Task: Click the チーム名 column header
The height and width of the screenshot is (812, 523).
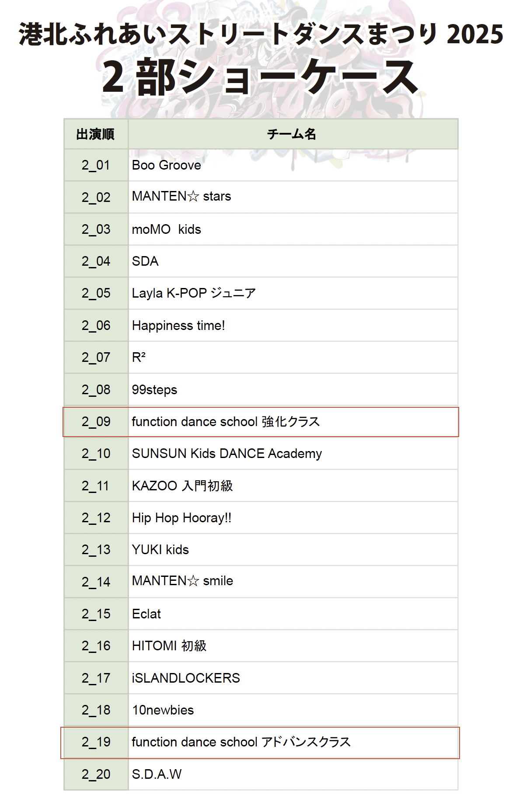Action: pyautogui.click(x=292, y=134)
